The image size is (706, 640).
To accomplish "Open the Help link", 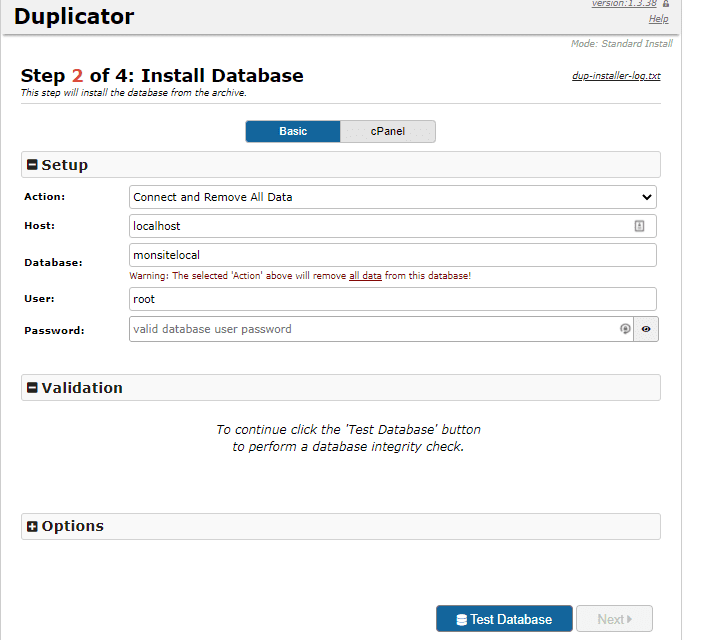I will click(658, 19).
